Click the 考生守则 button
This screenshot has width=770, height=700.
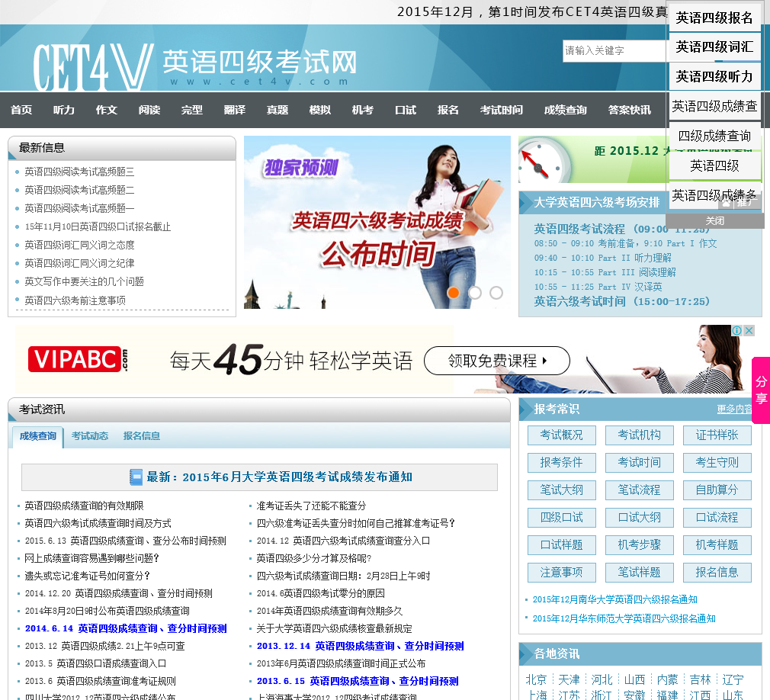point(717,463)
